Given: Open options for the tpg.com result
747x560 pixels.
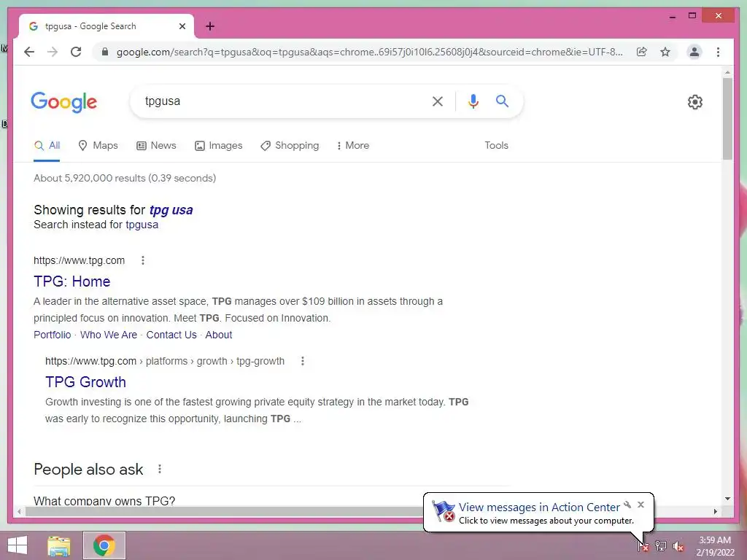Looking at the screenshot, I should pos(142,260).
